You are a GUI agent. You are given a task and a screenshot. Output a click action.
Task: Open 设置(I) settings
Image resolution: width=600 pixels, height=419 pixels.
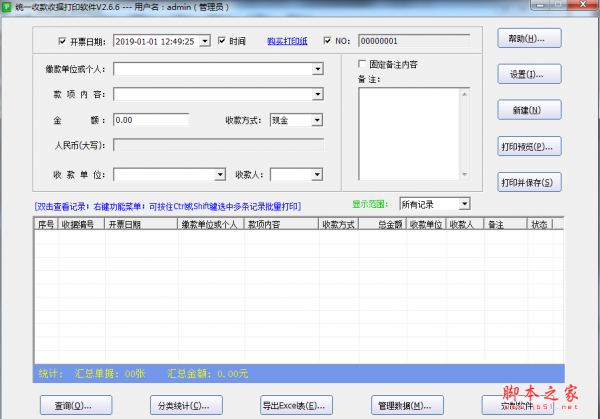[x=528, y=75]
